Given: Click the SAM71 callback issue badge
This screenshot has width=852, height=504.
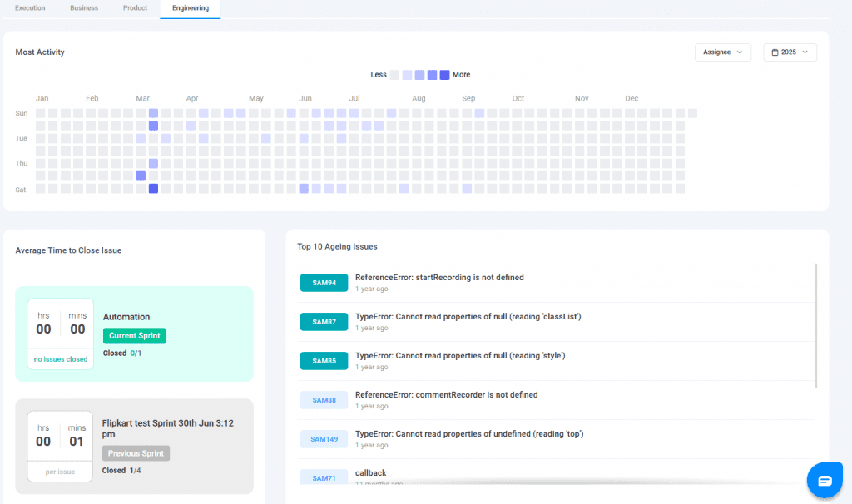Looking at the screenshot, I should (324, 477).
